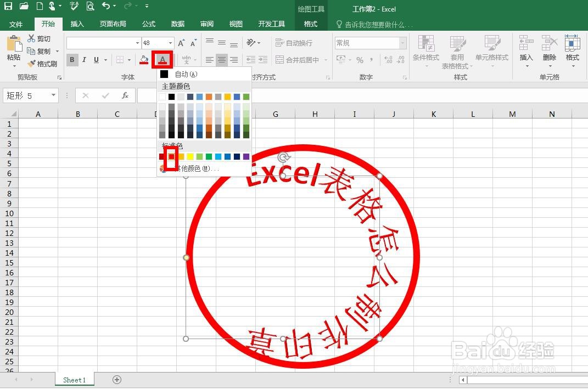Click the Borders icon

coord(120,60)
